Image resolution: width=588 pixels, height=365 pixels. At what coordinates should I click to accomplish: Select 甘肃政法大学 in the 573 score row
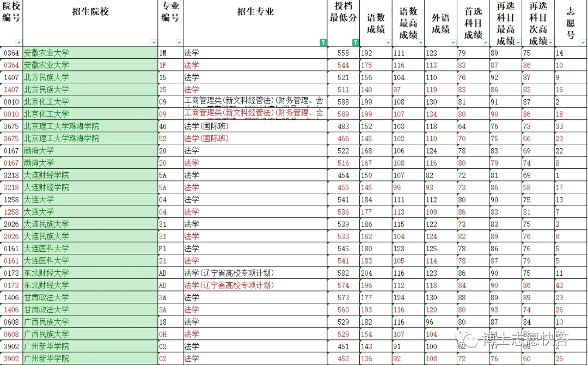[x=90, y=297]
